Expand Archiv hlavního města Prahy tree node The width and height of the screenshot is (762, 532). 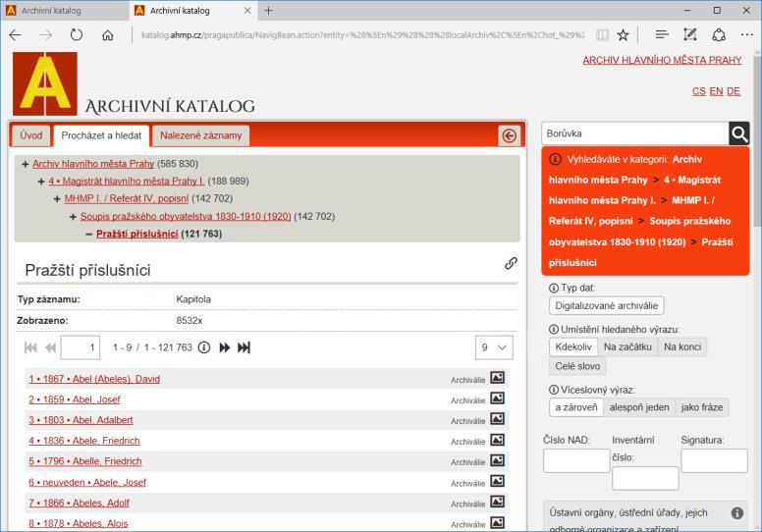[x=25, y=164]
